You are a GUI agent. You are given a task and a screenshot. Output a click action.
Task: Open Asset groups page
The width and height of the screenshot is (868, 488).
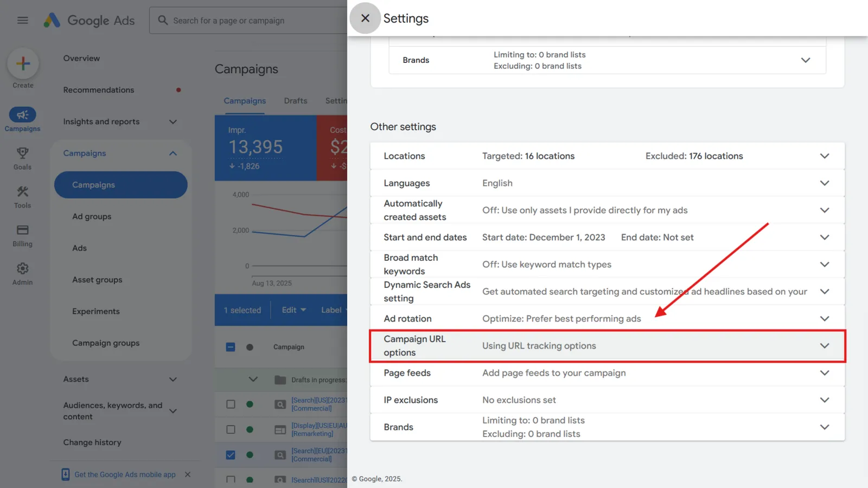[97, 280]
